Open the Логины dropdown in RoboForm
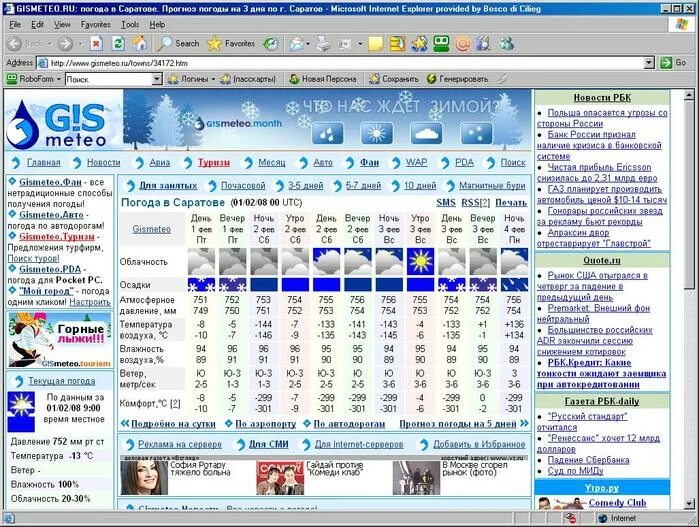Image resolution: width=699 pixels, height=527 pixels. coord(191,79)
